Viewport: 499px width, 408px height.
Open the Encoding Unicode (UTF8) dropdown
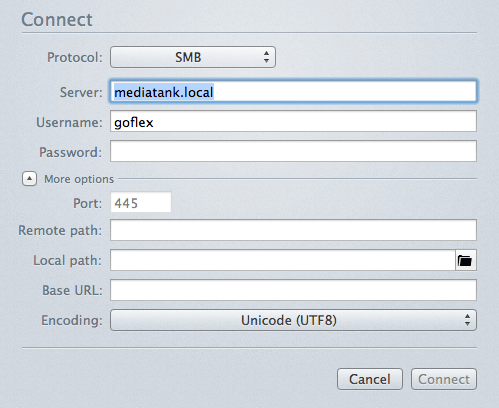click(x=293, y=320)
